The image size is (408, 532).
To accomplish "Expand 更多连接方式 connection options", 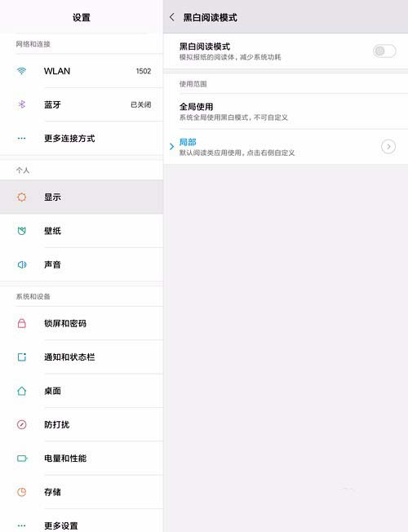I will 82,139.
